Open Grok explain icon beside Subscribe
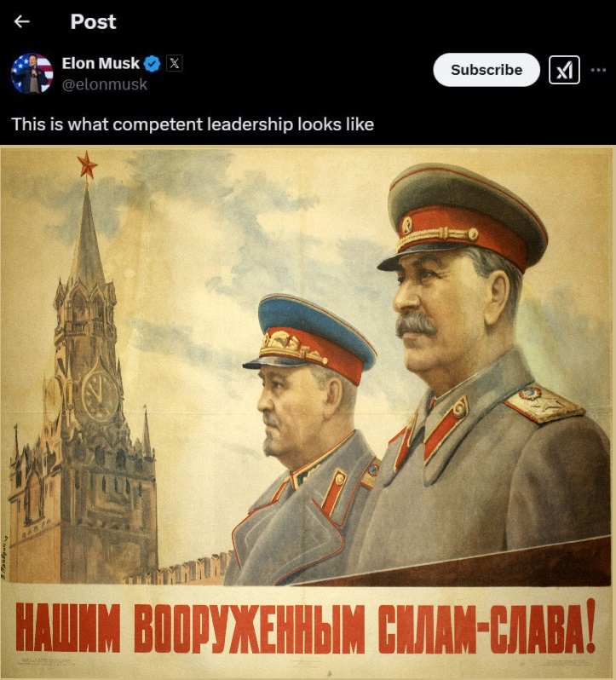The image size is (616, 680). 564,70
